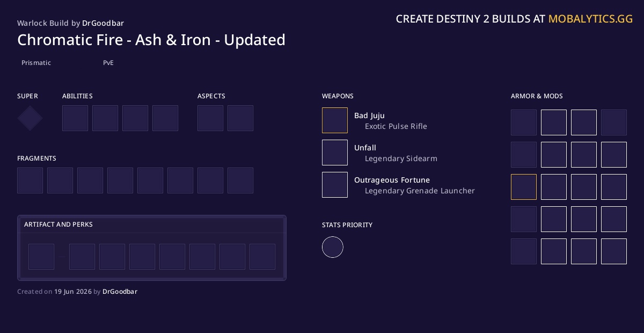The height and width of the screenshot is (333, 644).
Task: Open the MOBALYTICS.GG link
Action: click(590, 19)
